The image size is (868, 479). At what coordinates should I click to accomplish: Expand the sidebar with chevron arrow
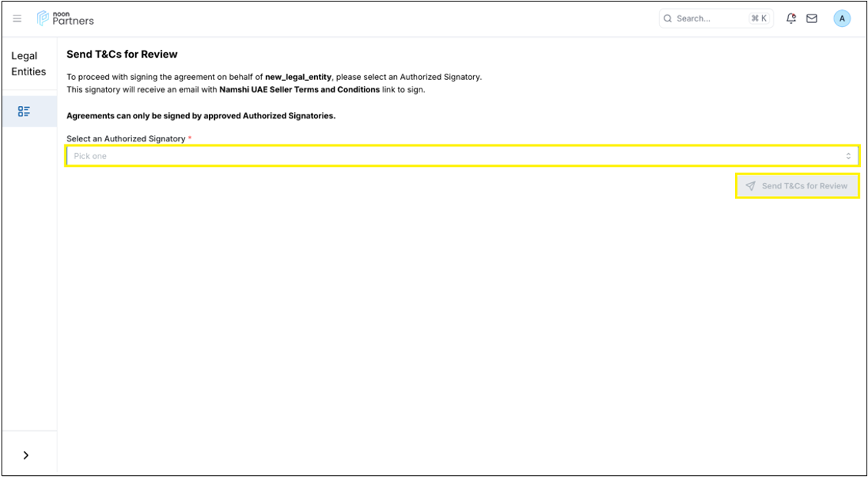[25, 455]
